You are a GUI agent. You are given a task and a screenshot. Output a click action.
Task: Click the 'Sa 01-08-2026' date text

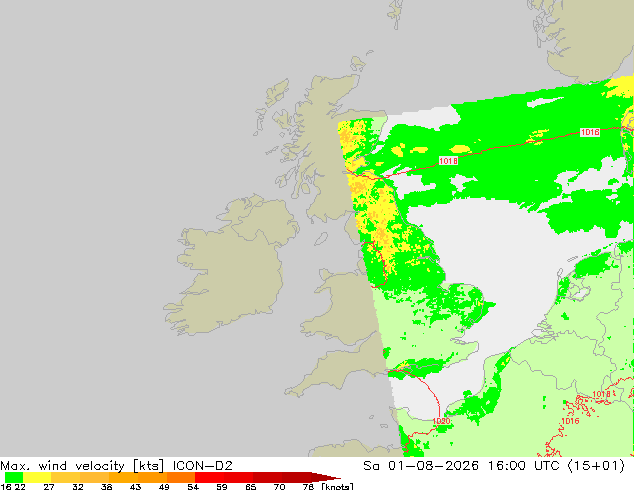421,466
